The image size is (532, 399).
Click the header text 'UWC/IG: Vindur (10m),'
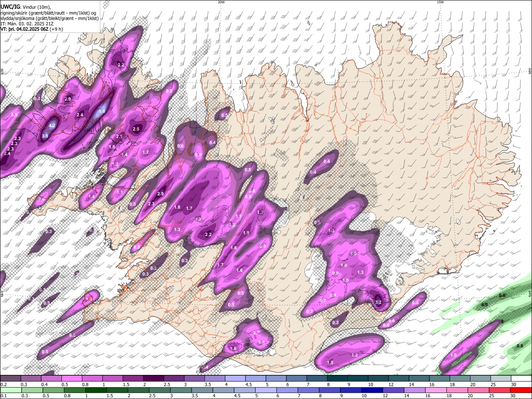pos(25,7)
